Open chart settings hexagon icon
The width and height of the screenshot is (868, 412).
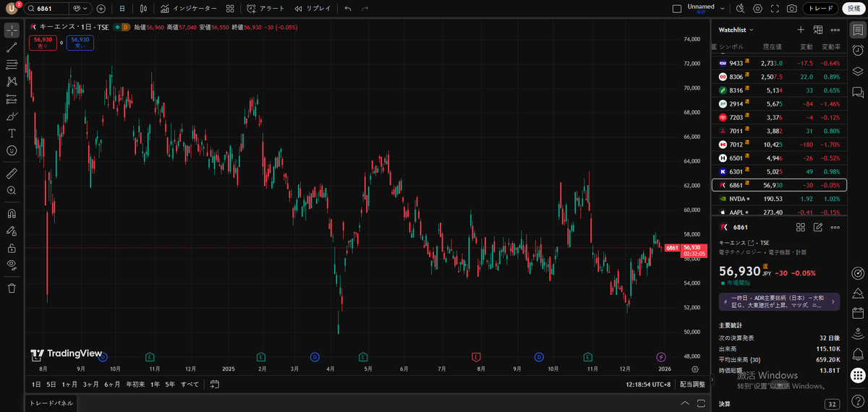click(x=758, y=9)
